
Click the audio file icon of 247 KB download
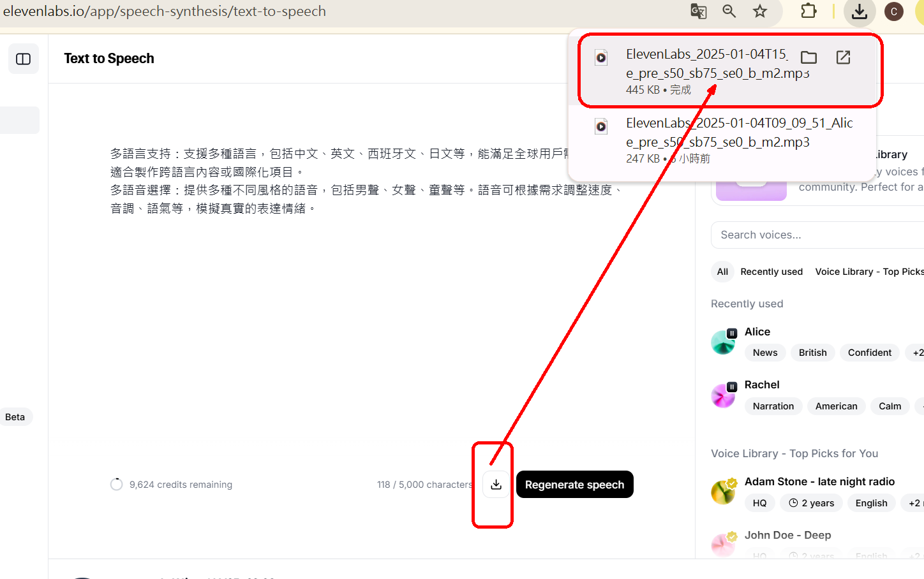tap(601, 126)
